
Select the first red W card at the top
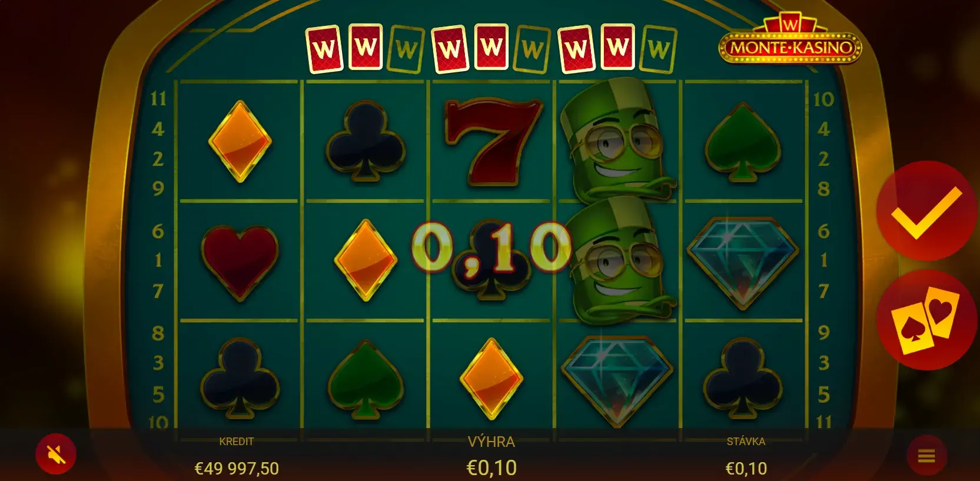[x=324, y=49]
